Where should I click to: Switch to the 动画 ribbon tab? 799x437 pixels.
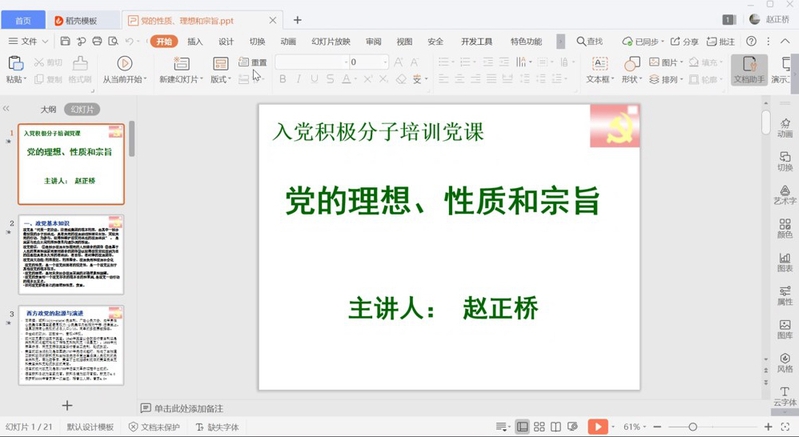[288, 41]
